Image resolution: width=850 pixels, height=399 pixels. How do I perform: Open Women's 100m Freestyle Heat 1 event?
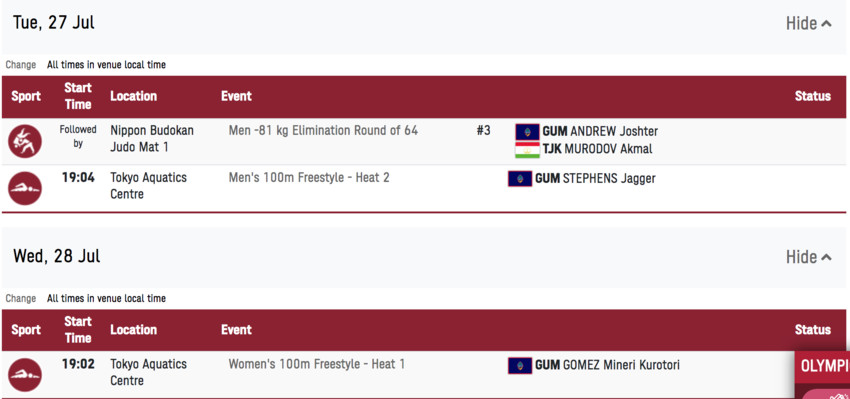(317, 364)
